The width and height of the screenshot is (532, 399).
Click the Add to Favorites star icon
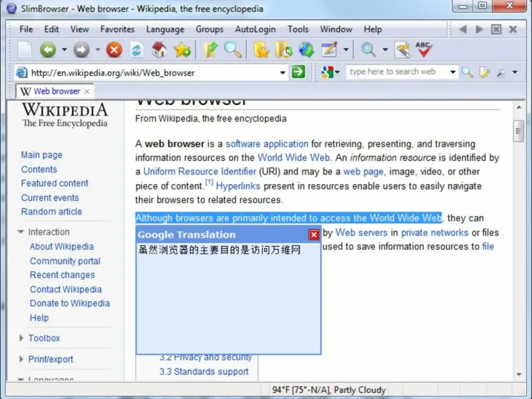(x=182, y=50)
